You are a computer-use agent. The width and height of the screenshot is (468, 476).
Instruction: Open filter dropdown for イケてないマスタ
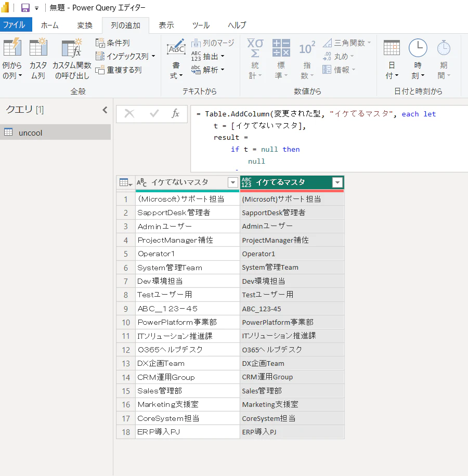coord(233,182)
